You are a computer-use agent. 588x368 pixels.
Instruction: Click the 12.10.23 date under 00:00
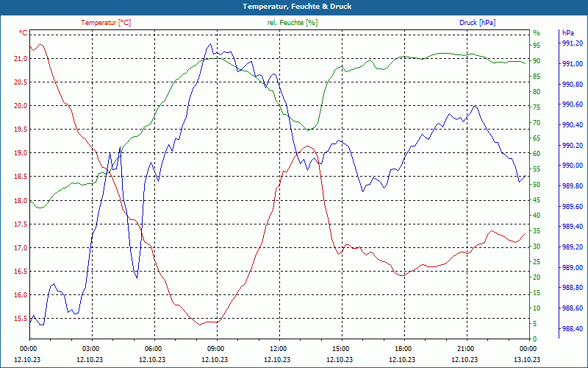[x=27, y=359]
